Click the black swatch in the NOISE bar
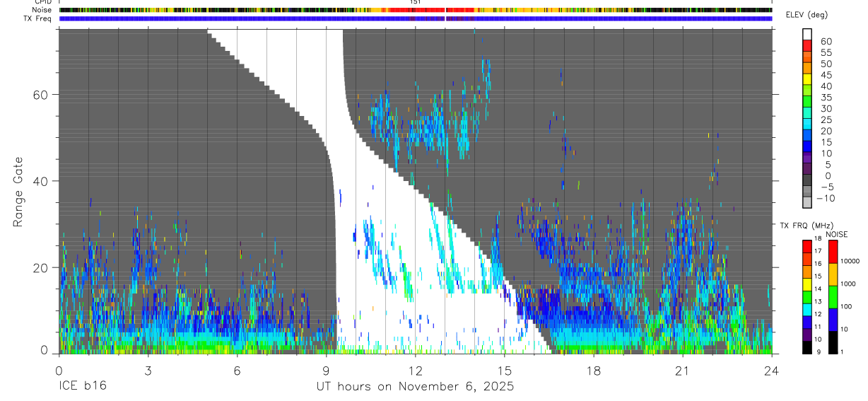This screenshot has height=401, width=868. click(833, 342)
